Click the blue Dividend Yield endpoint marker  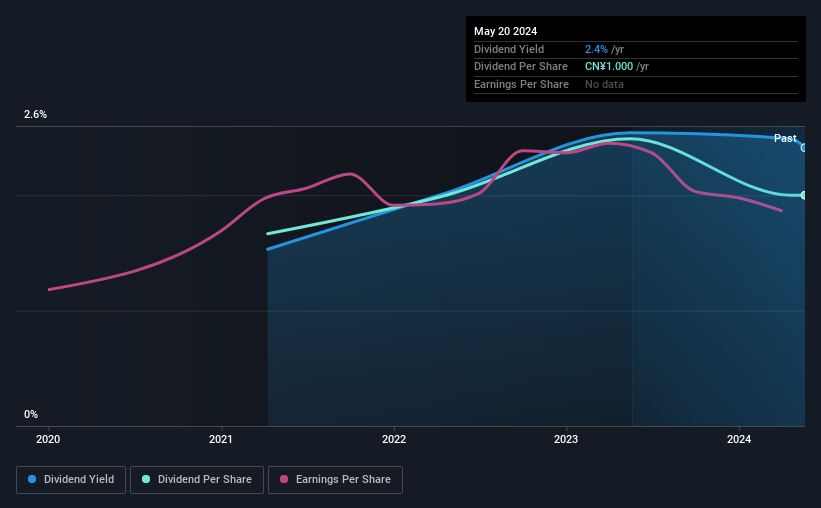pos(804,148)
